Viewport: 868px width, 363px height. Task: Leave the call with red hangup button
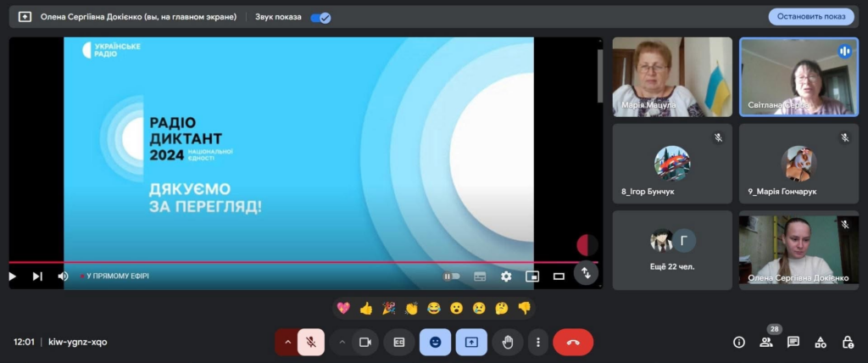point(573,342)
